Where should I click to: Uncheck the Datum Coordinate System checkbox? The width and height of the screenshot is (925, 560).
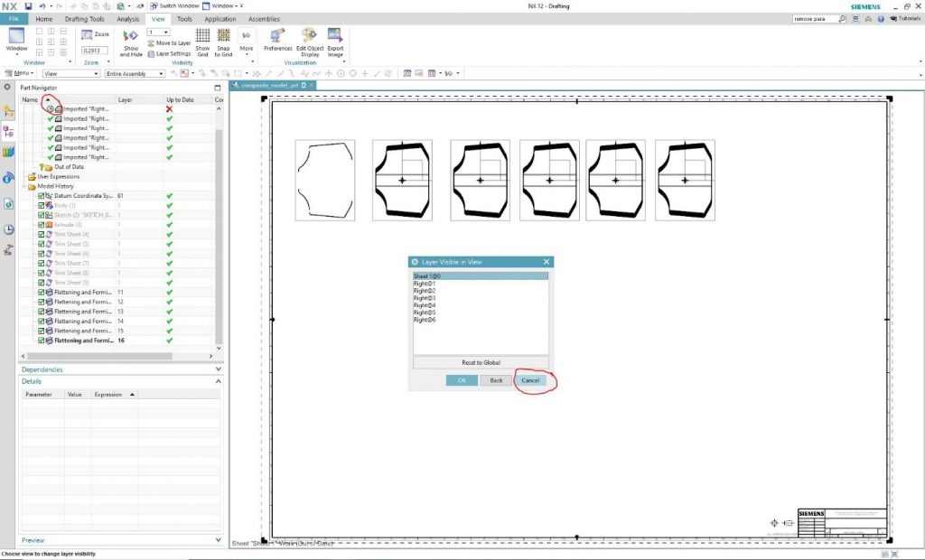pyautogui.click(x=42, y=196)
